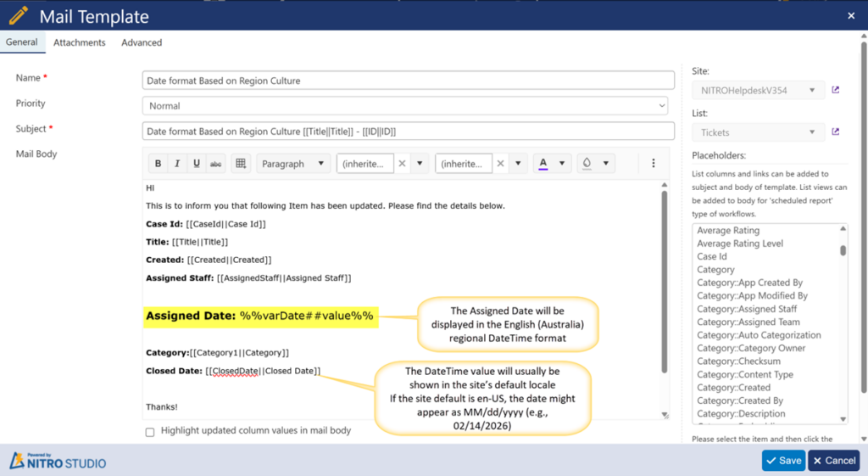Enable highlight updated column values checkbox
868x476 pixels.
[x=150, y=432]
